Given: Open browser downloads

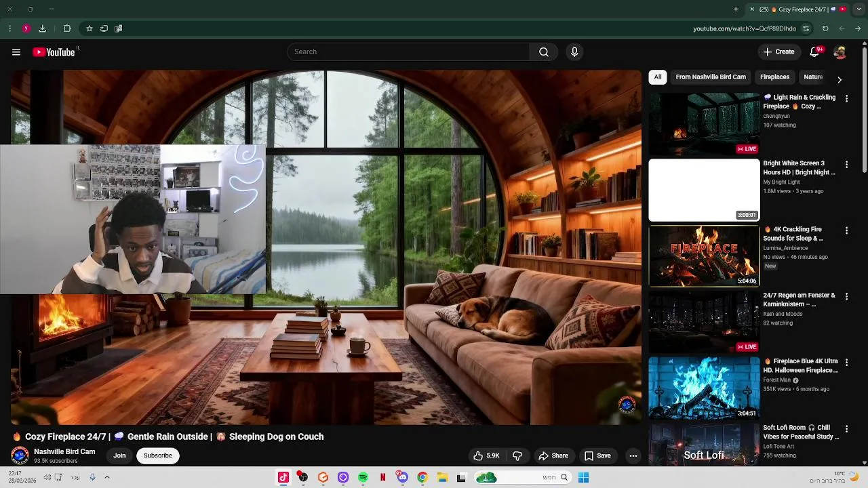Looking at the screenshot, I should tap(42, 29).
